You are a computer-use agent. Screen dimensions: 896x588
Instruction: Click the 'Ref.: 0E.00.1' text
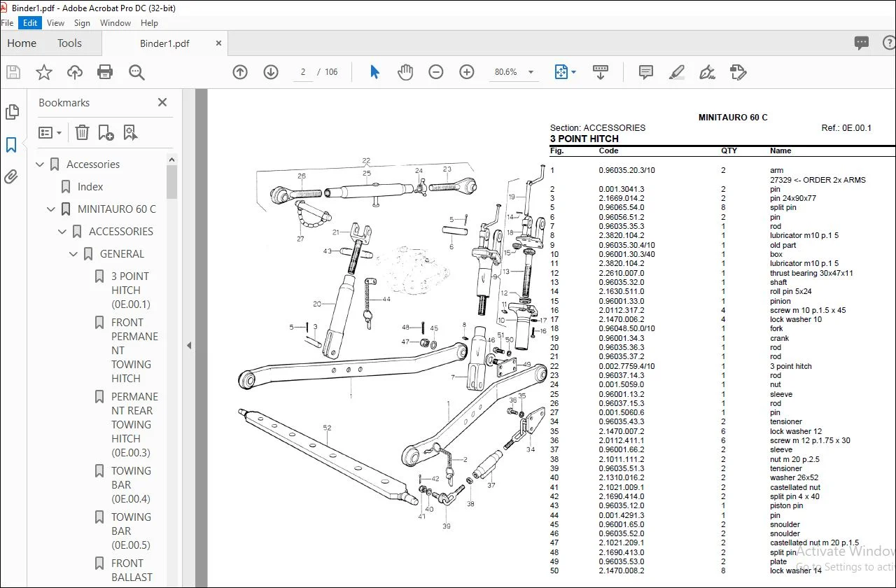846,128
